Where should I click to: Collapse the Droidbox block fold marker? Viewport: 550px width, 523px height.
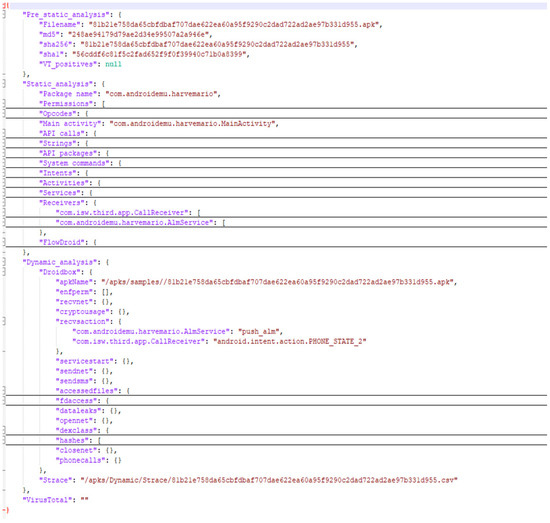pos(4,272)
